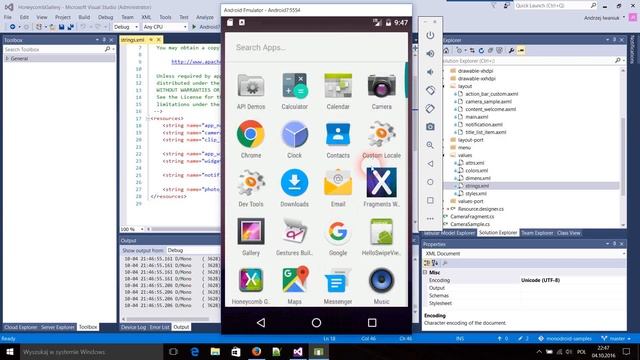640x360 pixels.
Task: Collapse the resources XML node
Action: (147, 118)
